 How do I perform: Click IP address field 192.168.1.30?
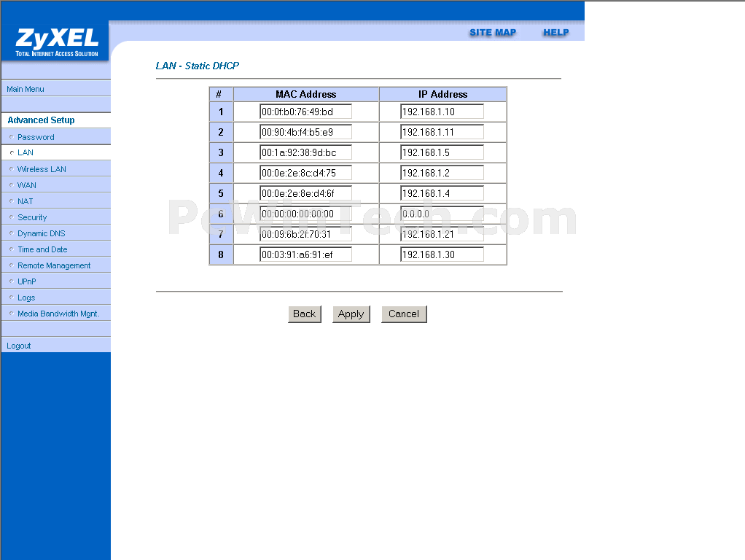[442, 254]
